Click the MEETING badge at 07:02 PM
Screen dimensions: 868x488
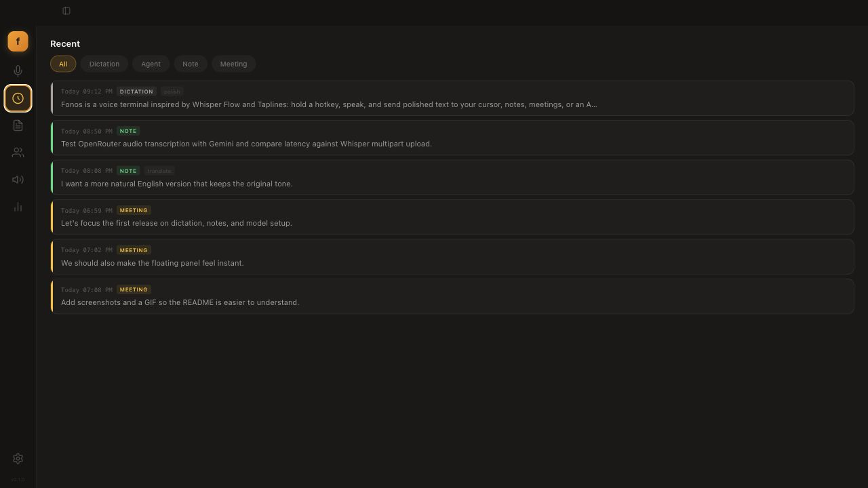[134, 250]
